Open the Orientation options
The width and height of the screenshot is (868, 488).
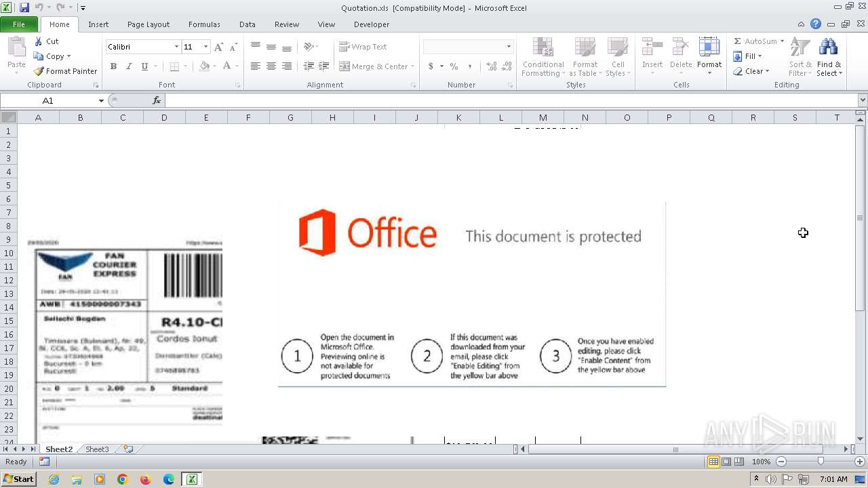click(311, 47)
